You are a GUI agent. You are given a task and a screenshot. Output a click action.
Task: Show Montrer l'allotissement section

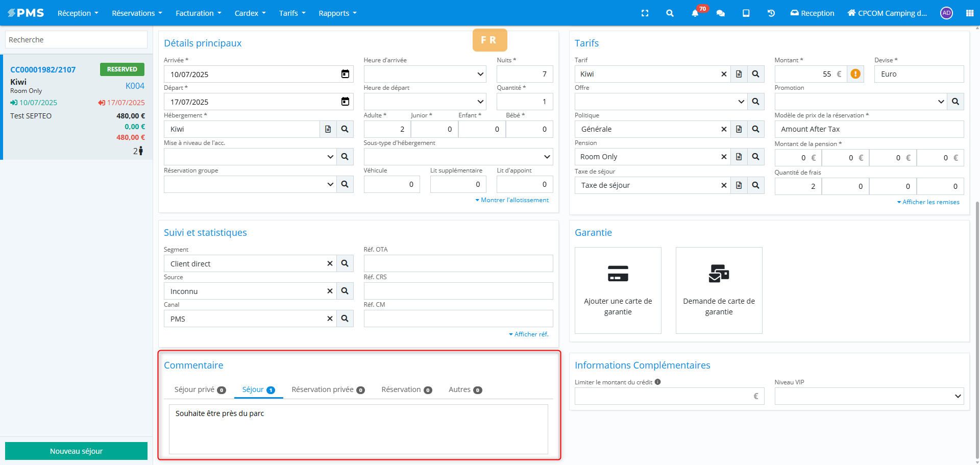(x=512, y=200)
